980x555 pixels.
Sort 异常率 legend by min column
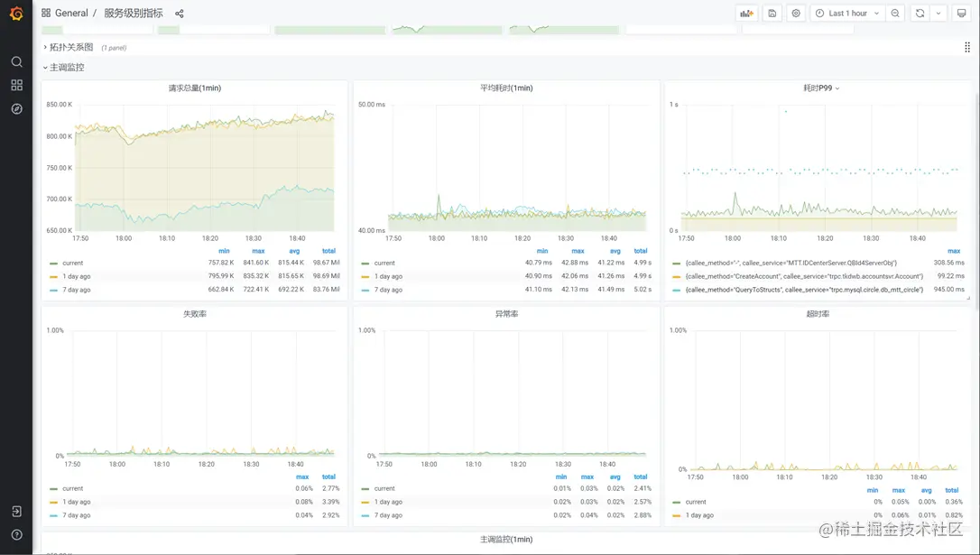pyautogui.click(x=561, y=476)
